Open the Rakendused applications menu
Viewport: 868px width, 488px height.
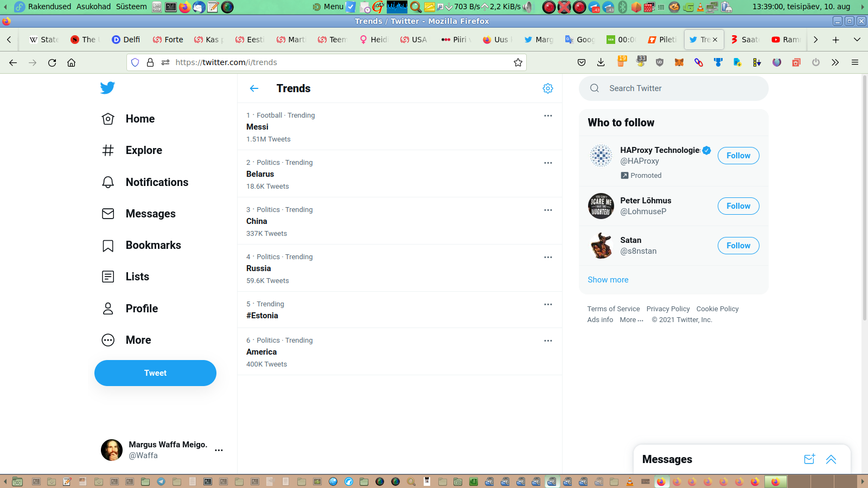click(49, 7)
